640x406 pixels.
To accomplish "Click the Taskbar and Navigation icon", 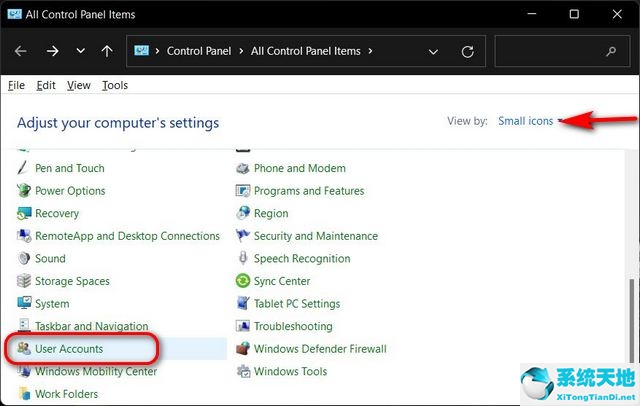I will point(24,326).
